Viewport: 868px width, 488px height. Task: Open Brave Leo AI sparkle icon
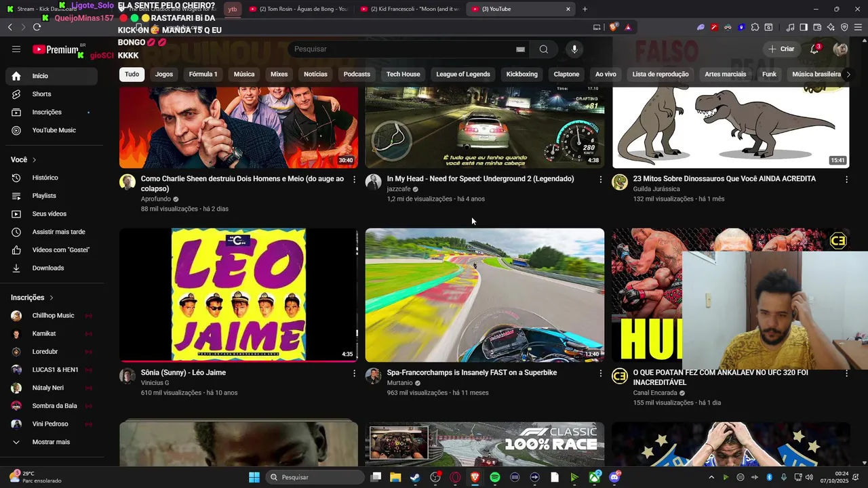pos(831,27)
